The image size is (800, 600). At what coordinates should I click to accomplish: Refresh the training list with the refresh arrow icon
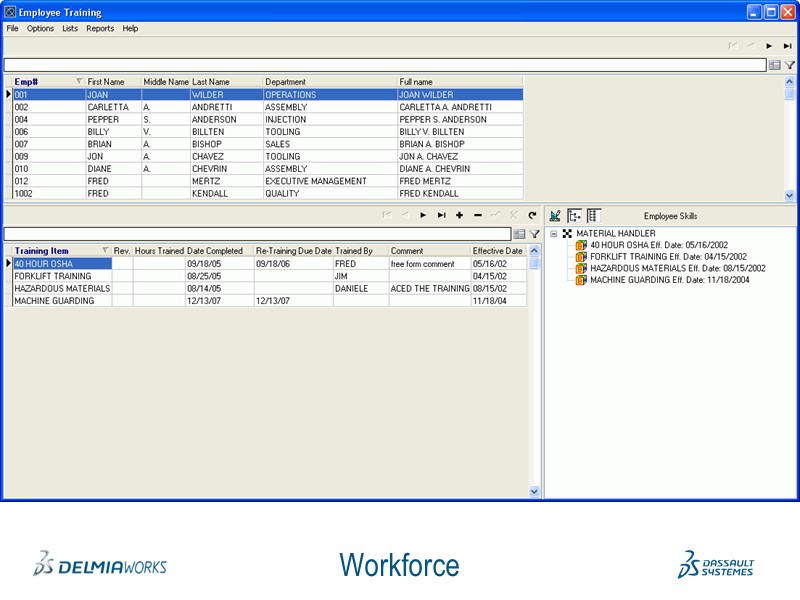531,214
